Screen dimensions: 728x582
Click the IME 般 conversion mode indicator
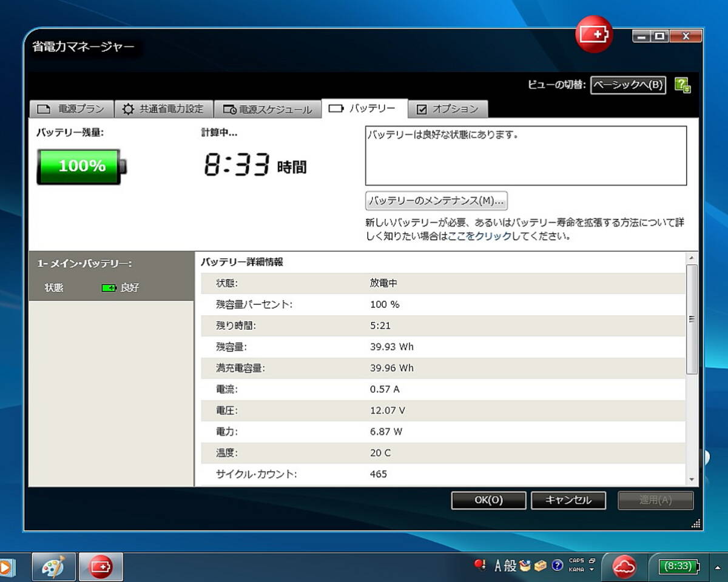click(x=510, y=566)
